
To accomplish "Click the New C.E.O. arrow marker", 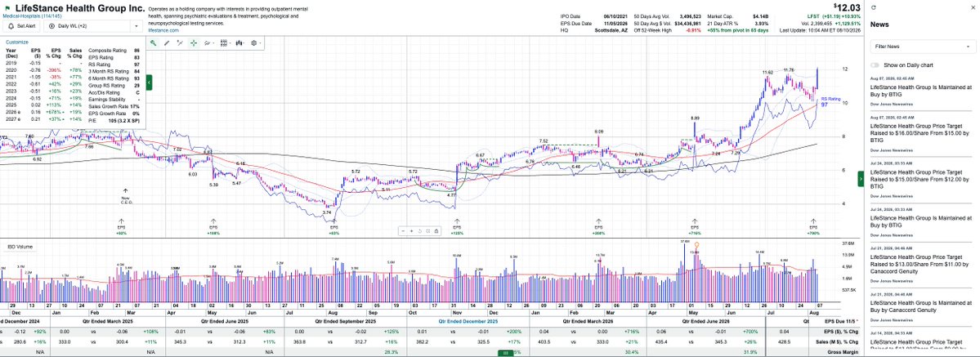I will click(x=125, y=196).
